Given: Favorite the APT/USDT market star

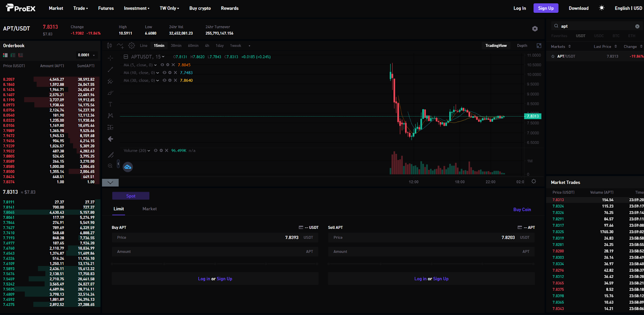Looking at the screenshot, I should click(x=553, y=56).
